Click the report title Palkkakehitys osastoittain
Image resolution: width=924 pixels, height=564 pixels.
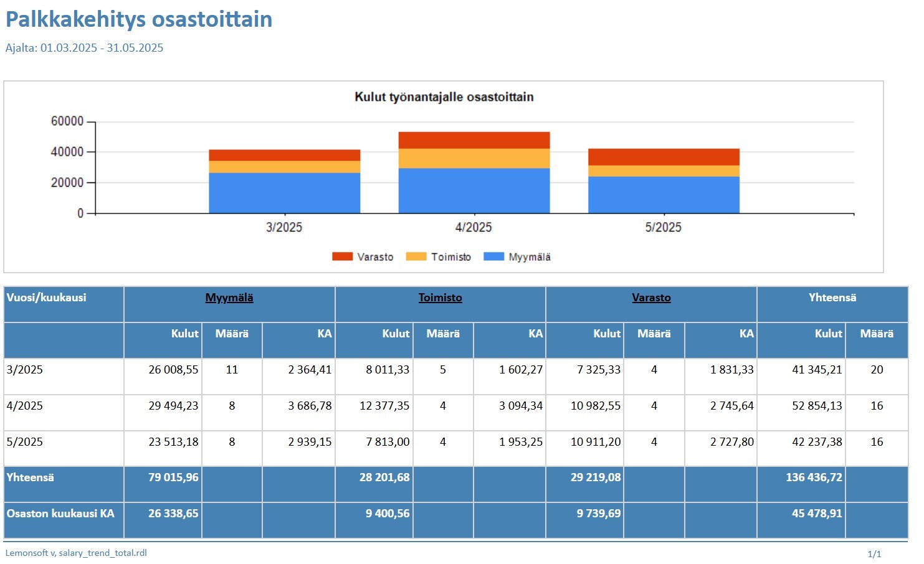(139, 19)
